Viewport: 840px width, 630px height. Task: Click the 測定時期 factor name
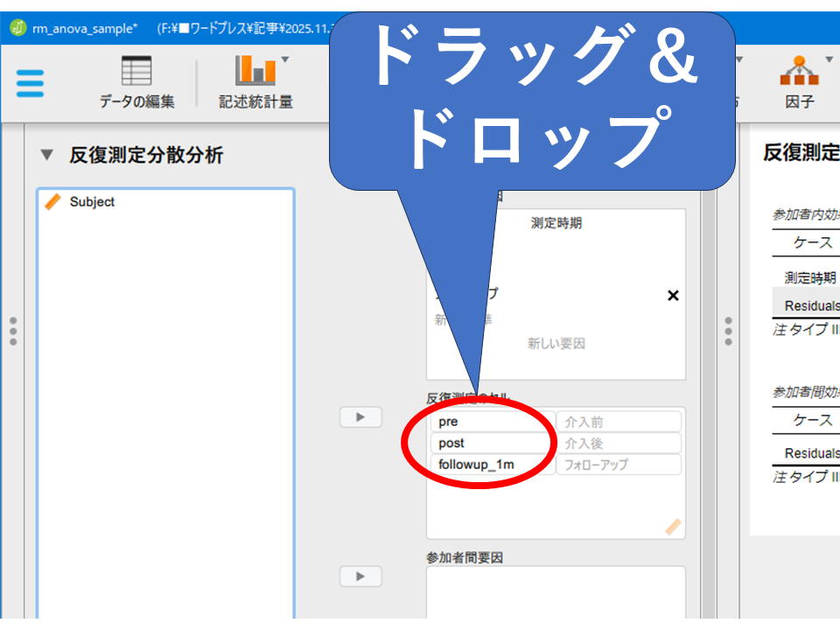click(556, 223)
